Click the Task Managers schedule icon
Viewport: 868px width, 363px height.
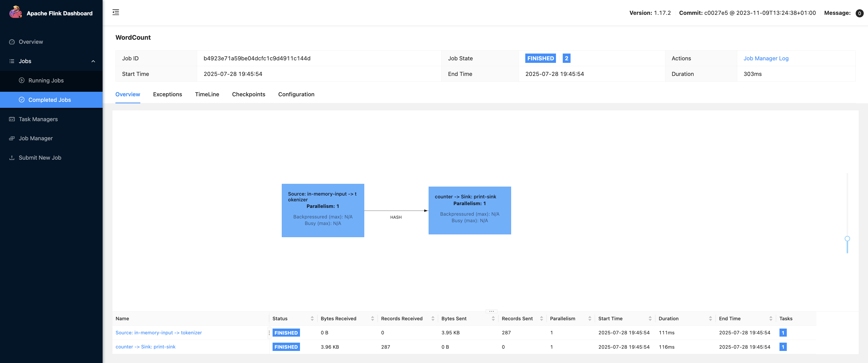click(12, 119)
